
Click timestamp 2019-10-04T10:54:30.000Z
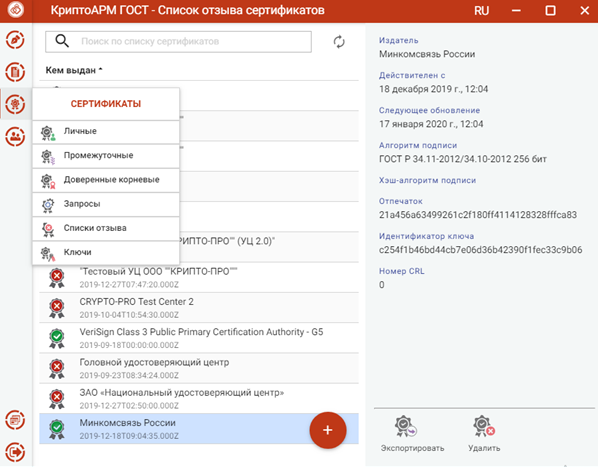coord(129,315)
